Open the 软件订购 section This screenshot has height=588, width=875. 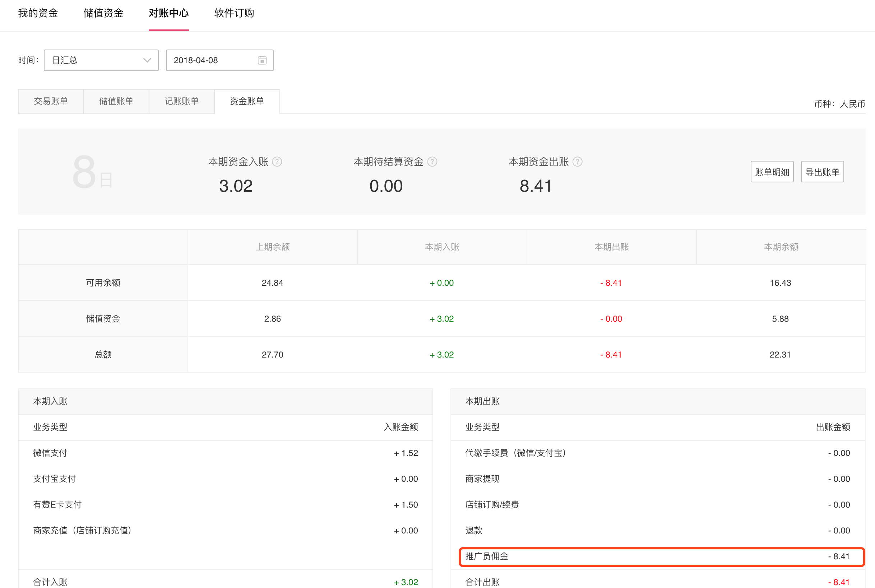(x=234, y=13)
